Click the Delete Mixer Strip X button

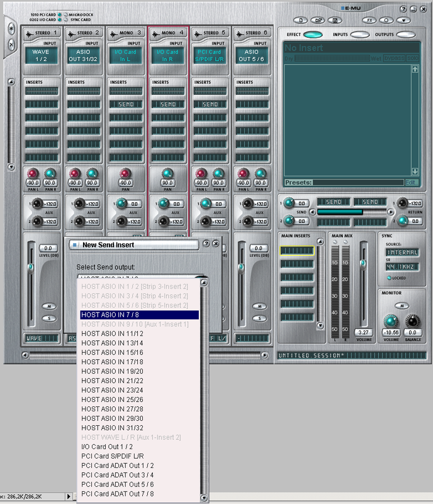pos(11,44)
